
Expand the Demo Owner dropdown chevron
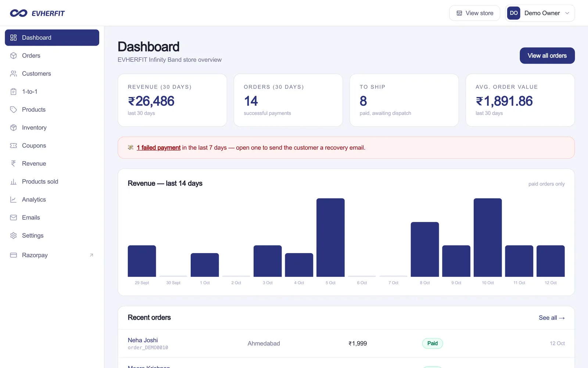[567, 13]
